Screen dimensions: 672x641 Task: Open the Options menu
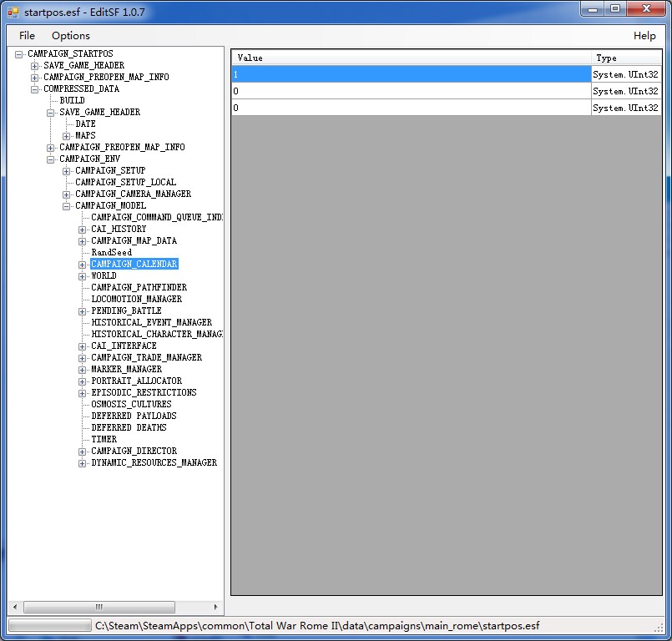pyautogui.click(x=71, y=36)
